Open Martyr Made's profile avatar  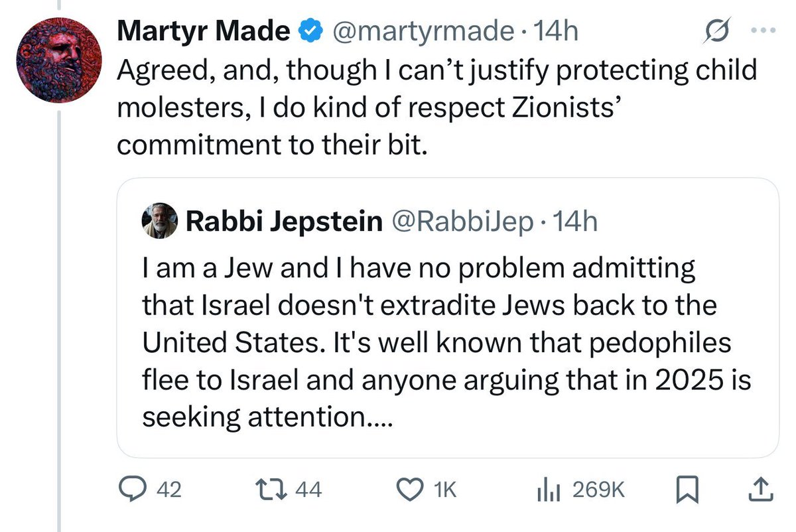tap(58, 60)
